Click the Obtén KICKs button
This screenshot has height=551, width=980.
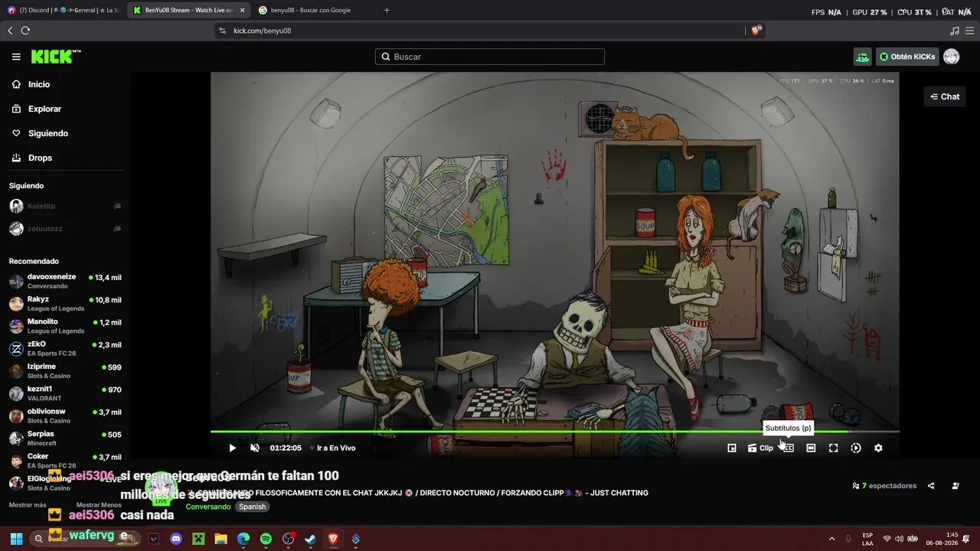pos(906,57)
